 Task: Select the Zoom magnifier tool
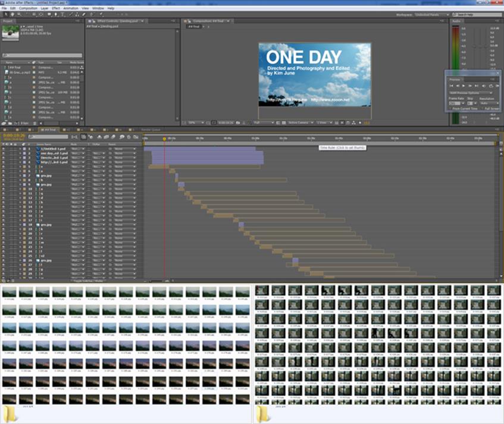point(19,14)
